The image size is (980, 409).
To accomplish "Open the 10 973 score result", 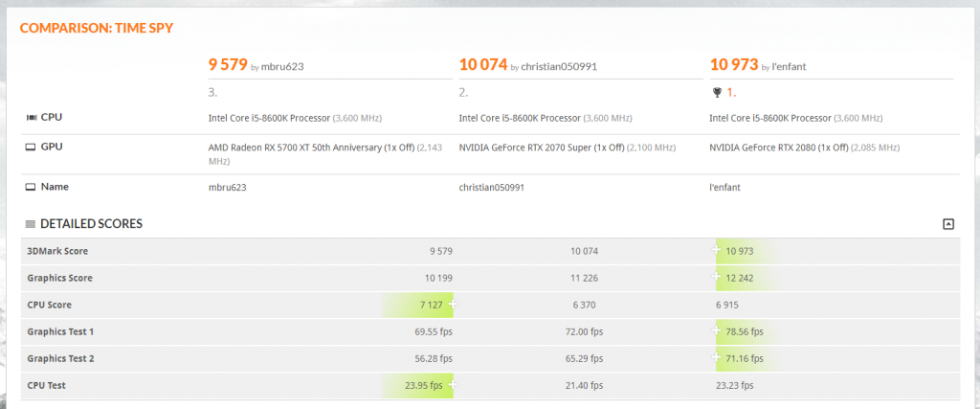I will click(x=734, y=64).
